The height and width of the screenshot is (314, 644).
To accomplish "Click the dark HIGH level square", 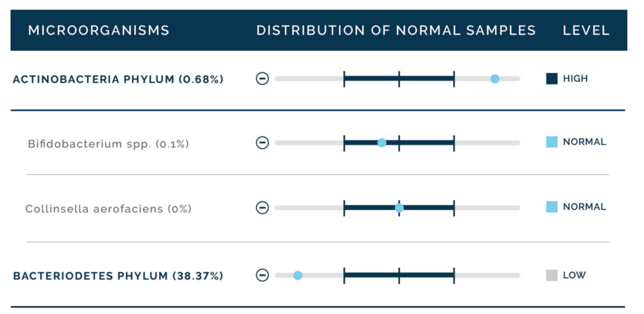I will (552, 79).
